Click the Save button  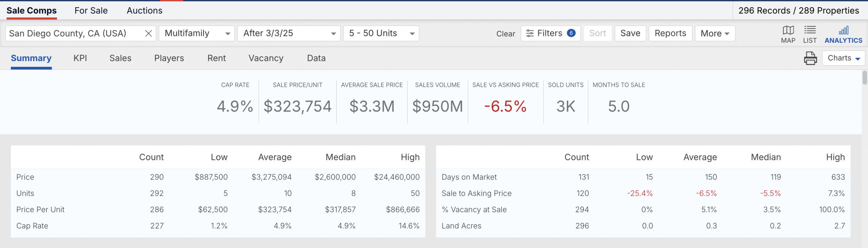pyautogui.click(x=630, y=34)
